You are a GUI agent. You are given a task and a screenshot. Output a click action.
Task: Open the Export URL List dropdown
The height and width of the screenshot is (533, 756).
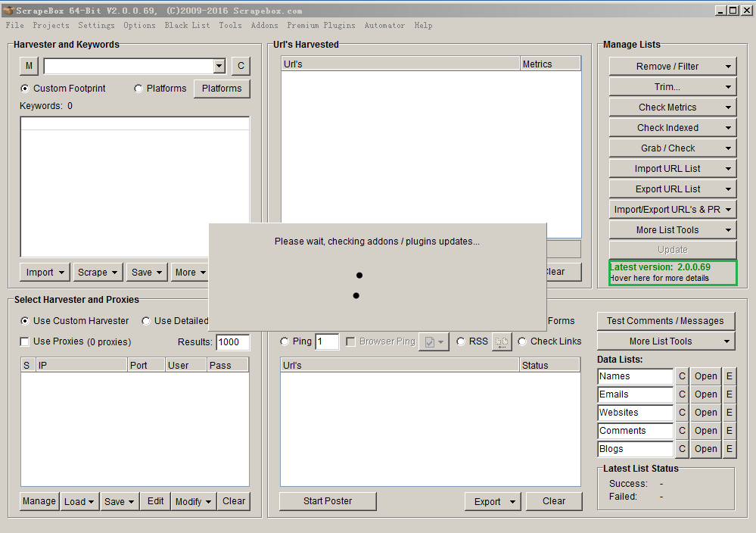point(673,189)
